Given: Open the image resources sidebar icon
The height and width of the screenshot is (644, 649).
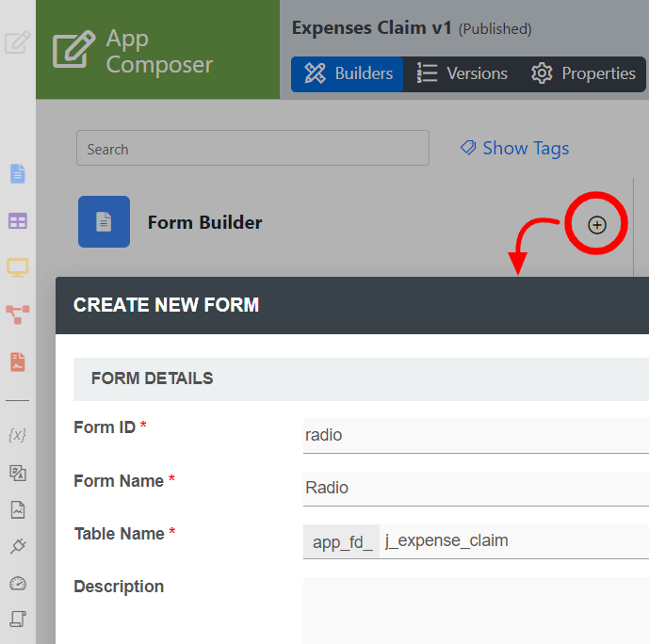Looking at the screenshot, I should tap(17, 510).
